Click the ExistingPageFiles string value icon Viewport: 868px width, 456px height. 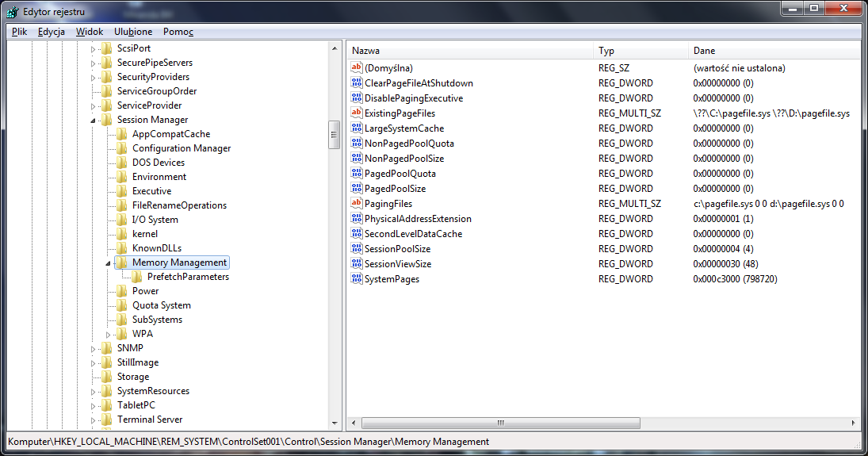click(357, 113)
